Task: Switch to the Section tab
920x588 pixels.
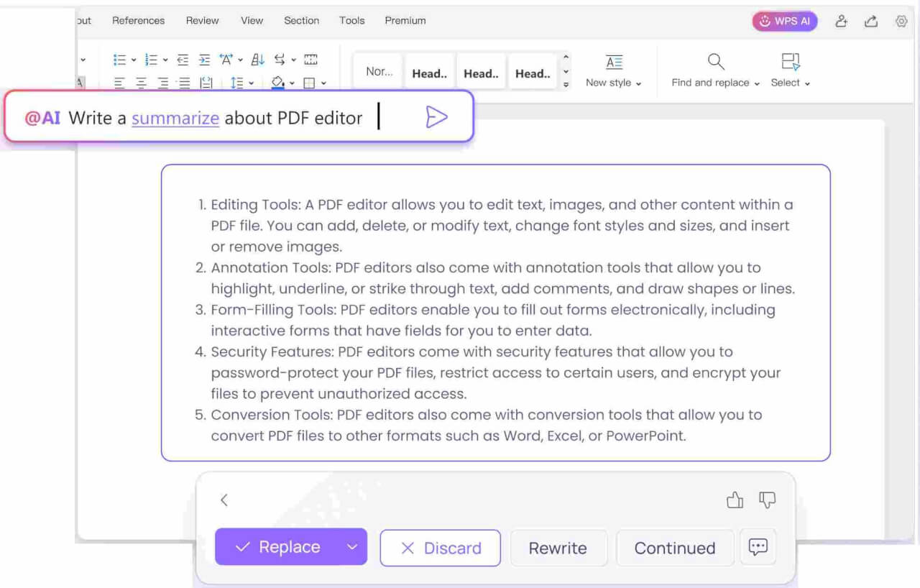Action: (x=301, y=21)
